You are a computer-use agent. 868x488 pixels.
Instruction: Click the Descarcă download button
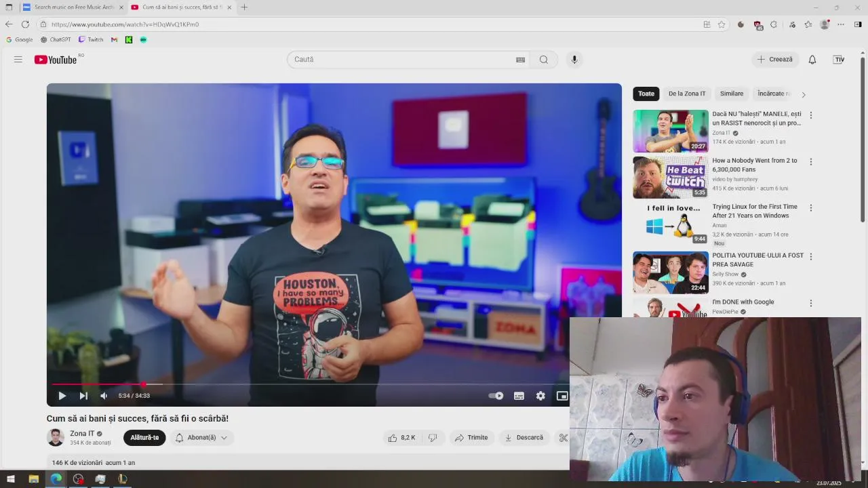point(524,438)
